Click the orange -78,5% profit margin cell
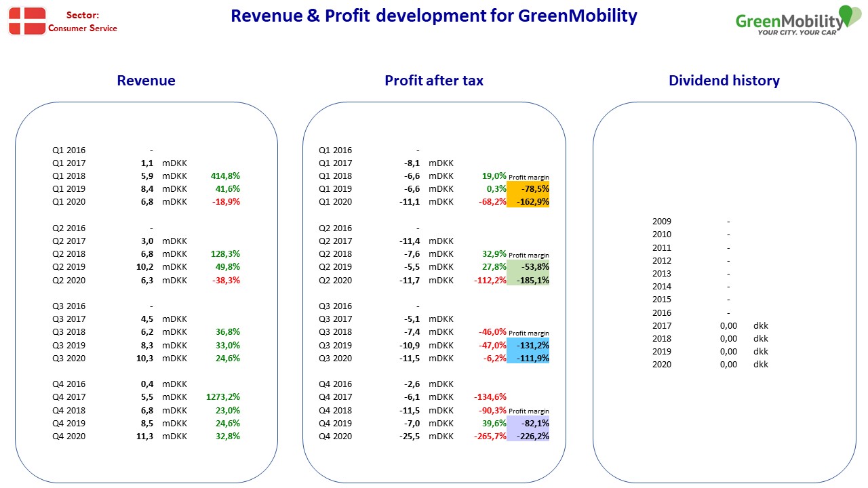Viewport: 868px width, 488px height. (x=528, y=188)
